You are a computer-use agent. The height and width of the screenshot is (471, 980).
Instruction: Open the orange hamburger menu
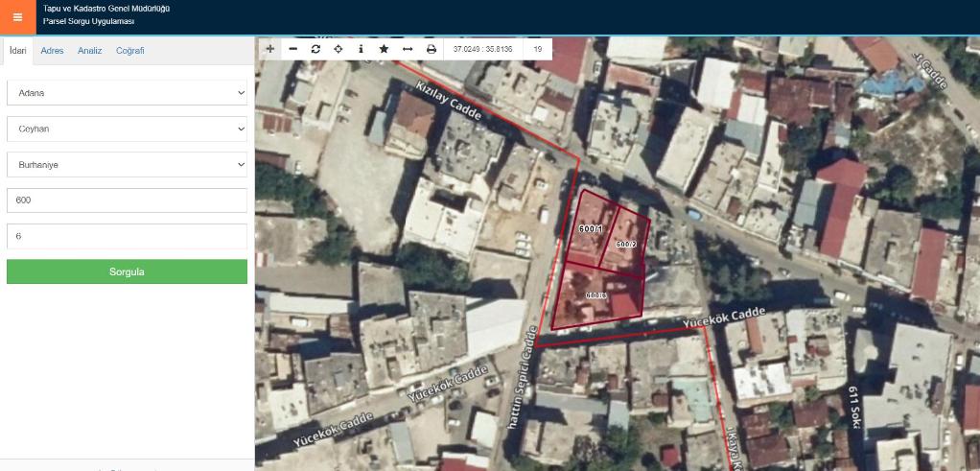coord(17,17)
